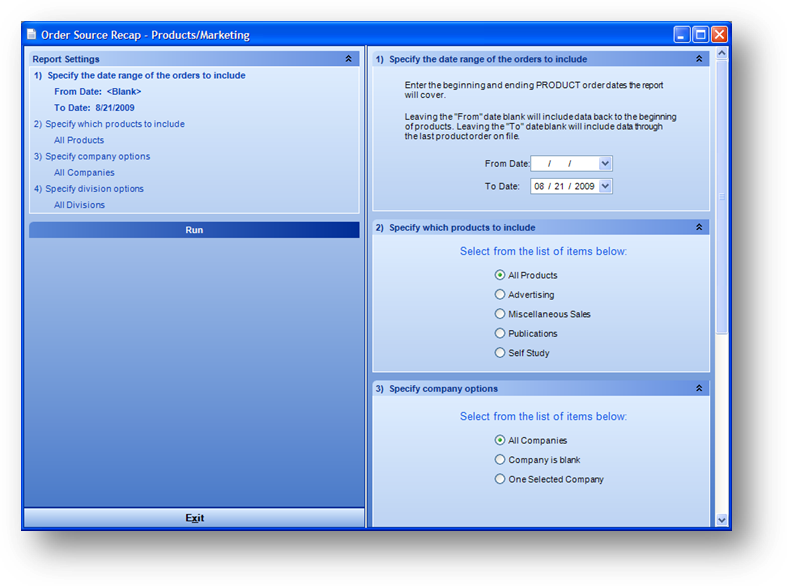Screen dimensions: 787x586
Task: Run the report
Action: tap(194, 230)
